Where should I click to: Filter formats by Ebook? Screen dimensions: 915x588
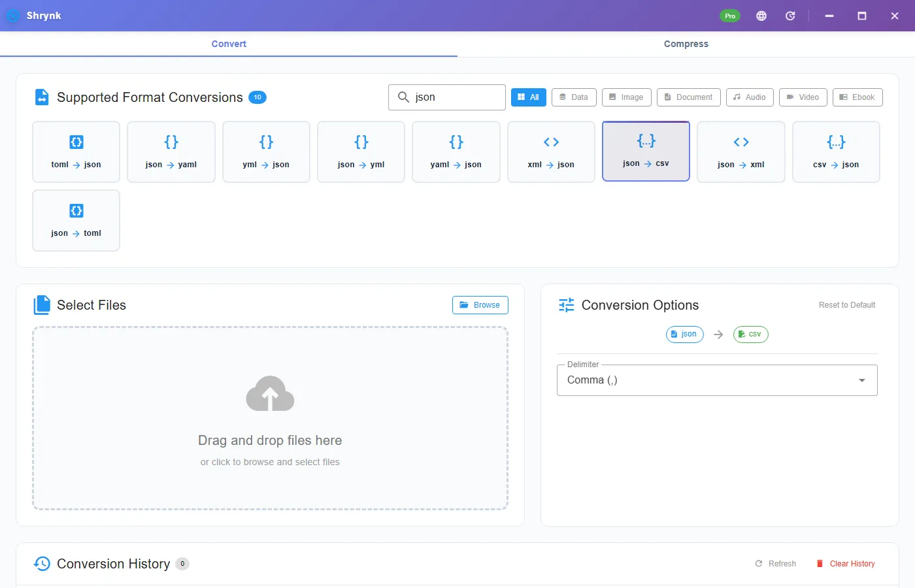tap(857, 97)
